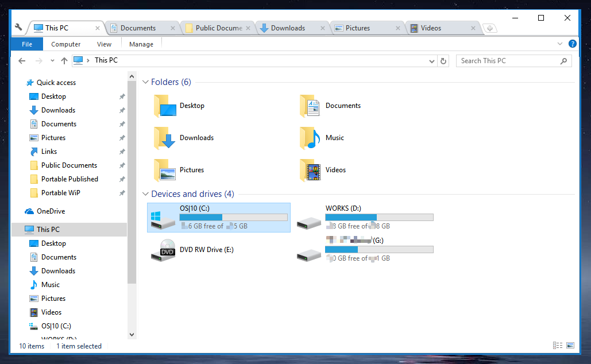Open the Desktop folder icon in Folders
591x364 pixels.
coord(165,106)
